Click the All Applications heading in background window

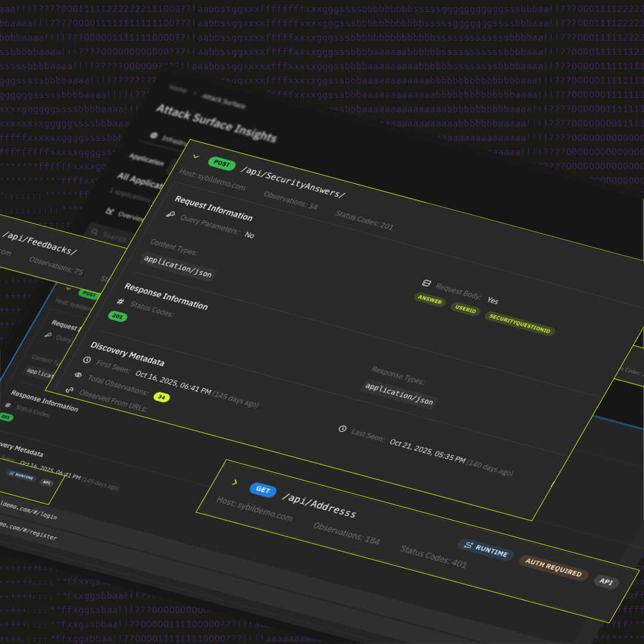pos(140,180)
